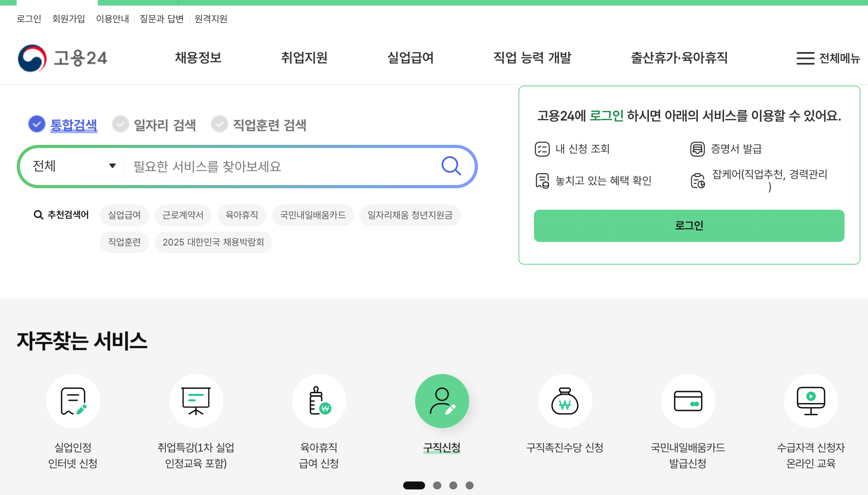Open the 실업급여 navigation menu
Screen dimensions: 868x495
410,58
